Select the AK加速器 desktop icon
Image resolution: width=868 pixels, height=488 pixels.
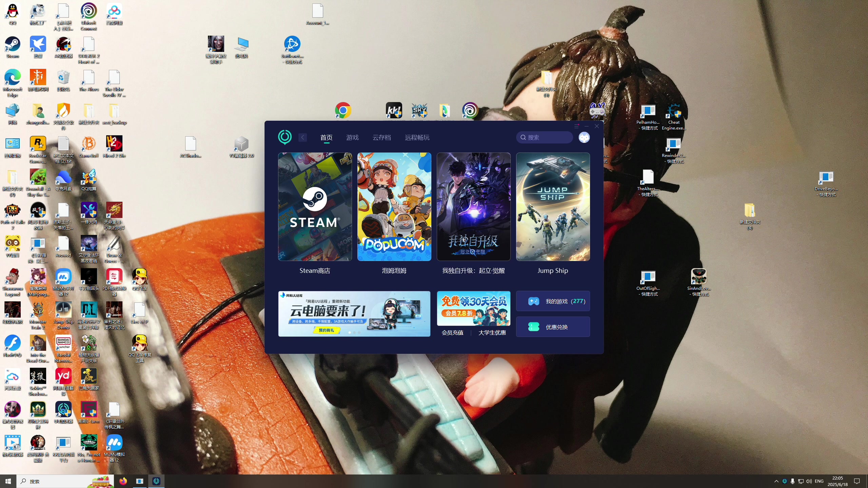63,47
